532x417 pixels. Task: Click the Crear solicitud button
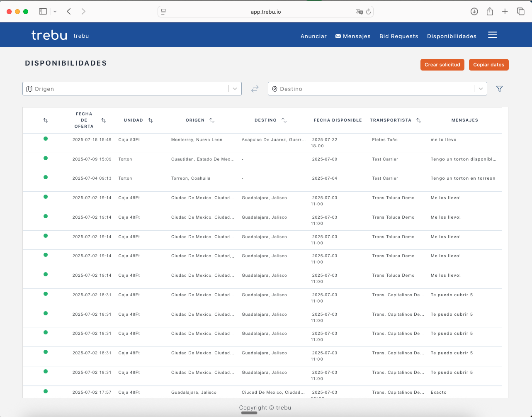pyautogui.click(x=442, y=65)
